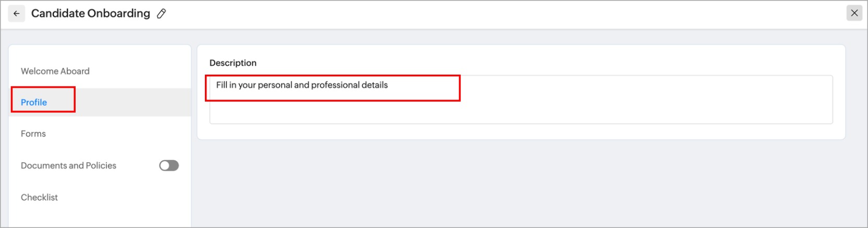Image resolution: width=868 pixels, height=228 pixels.
Task: Click blank header area right of pencil icon
Action: 469,14
